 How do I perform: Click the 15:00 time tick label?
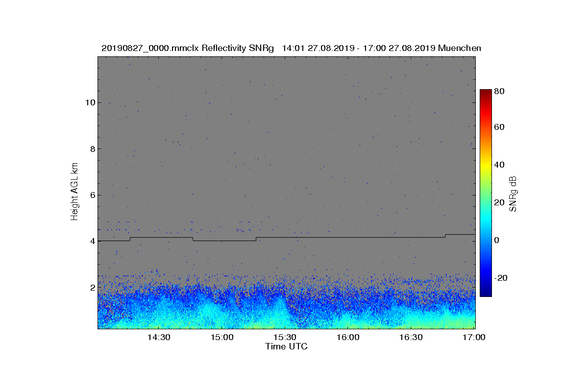[221, 338]
